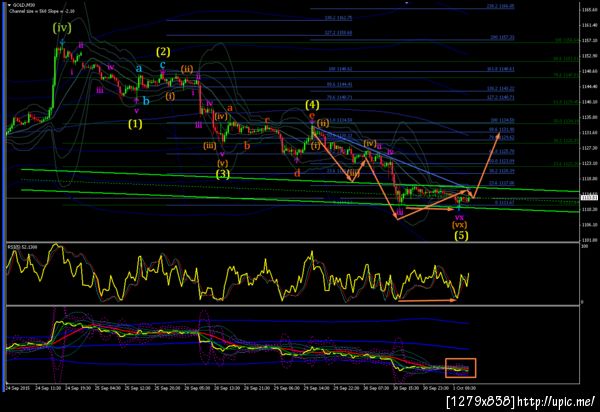Select the green (iv) wave label
This screenshot has height=412, width=600.
coord(62,28)
